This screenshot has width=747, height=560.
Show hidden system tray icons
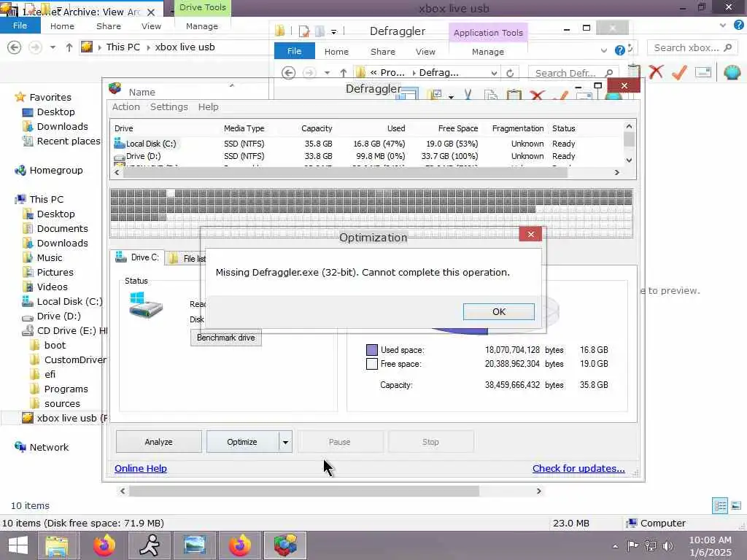[615, 546]
